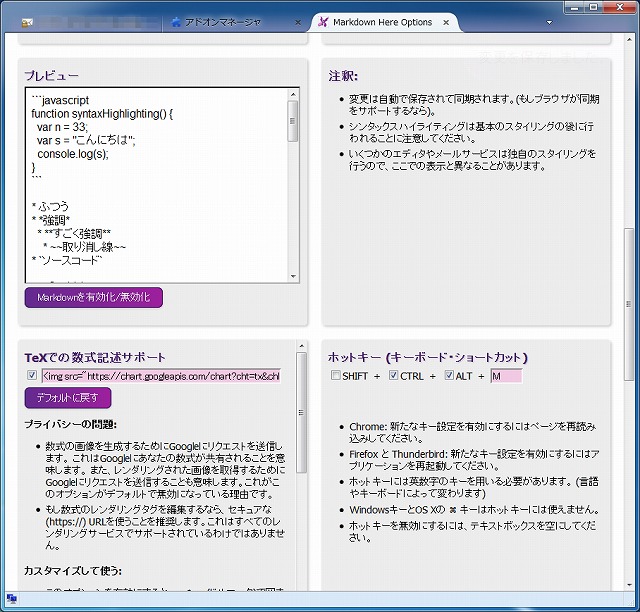Click the Markdown Here tab icon
Screen dimensions: 640x612
(x=323, y=22)
